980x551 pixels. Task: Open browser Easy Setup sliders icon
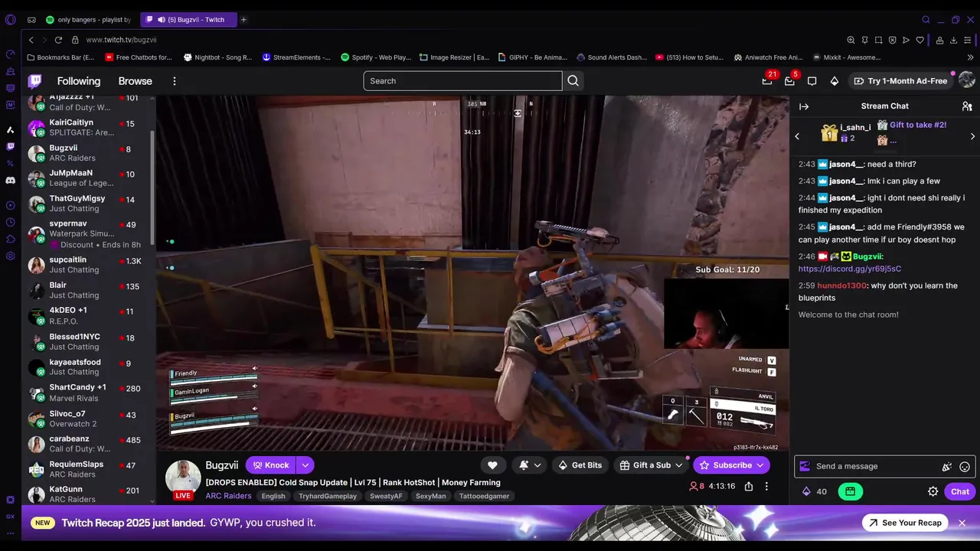(x=968, y=40)
